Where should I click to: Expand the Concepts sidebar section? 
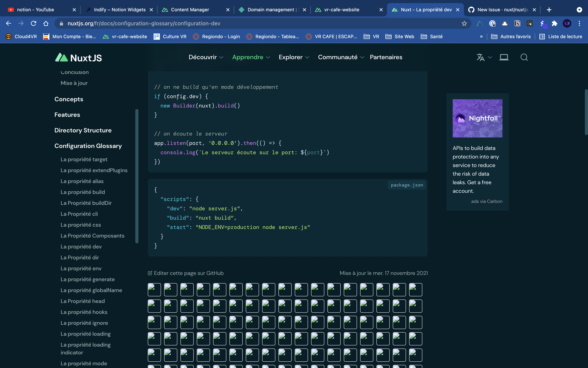tap(69, 99)
